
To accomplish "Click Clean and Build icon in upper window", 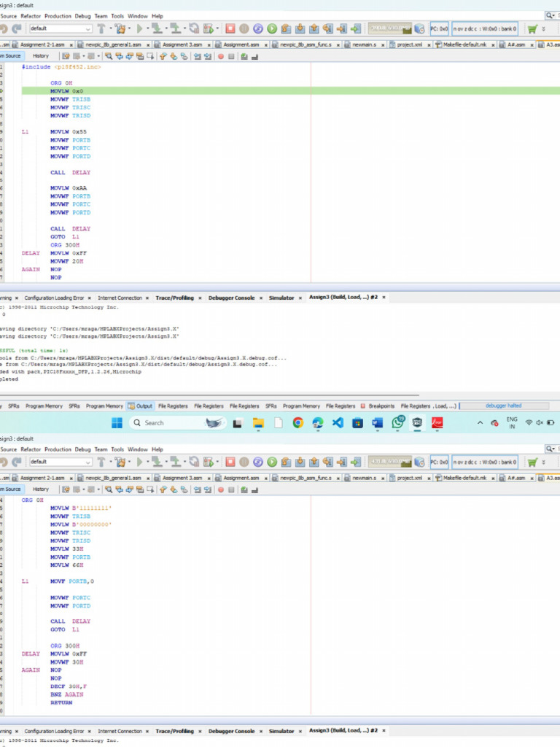I will point(120,28).
